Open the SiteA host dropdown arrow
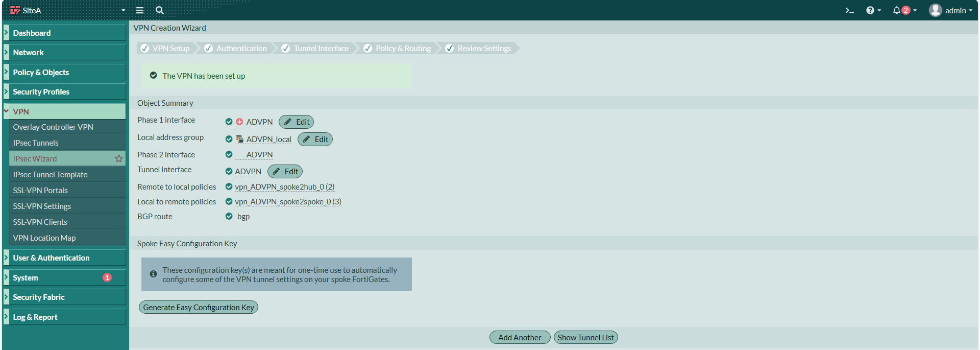Screen dimensions: 980x350 [x=123, y=10]
